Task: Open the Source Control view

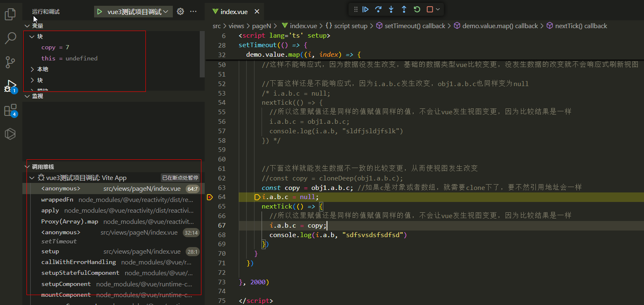Action: tap(10, 62)
